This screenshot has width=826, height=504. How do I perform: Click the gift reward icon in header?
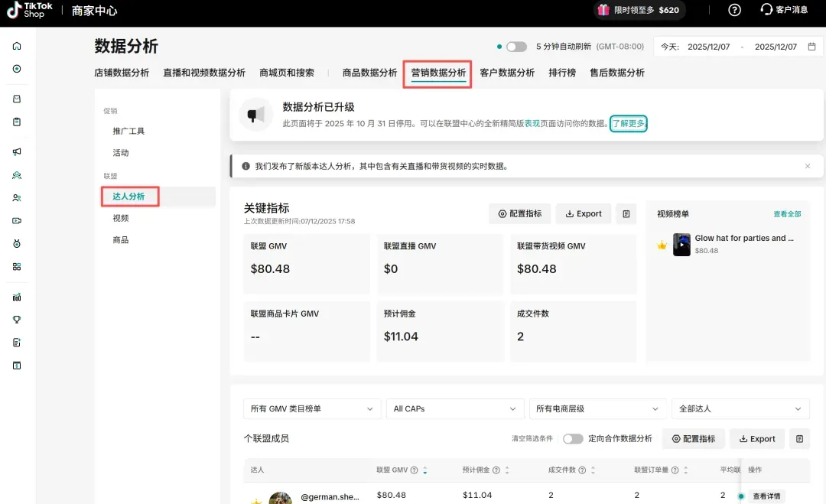click(x=603, y=10)
